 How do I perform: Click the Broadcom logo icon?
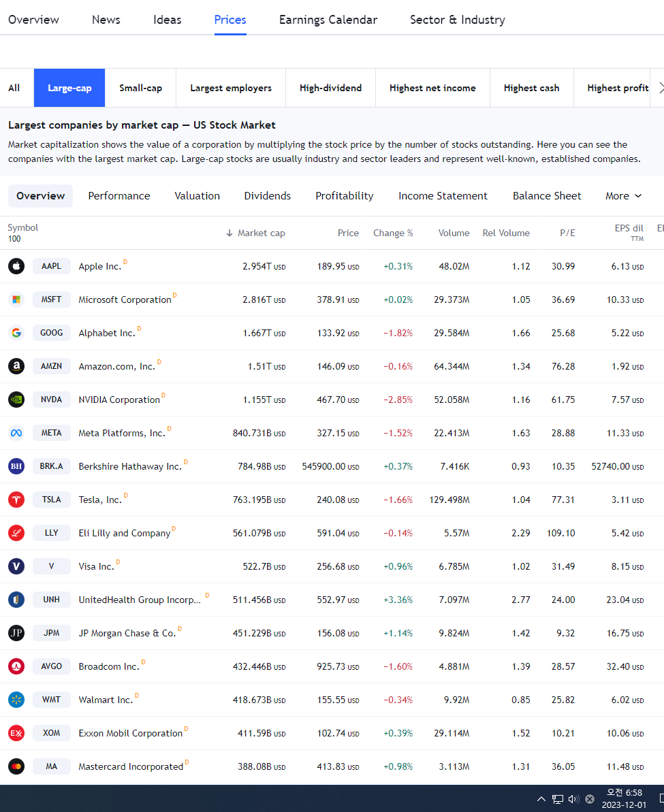16,666
